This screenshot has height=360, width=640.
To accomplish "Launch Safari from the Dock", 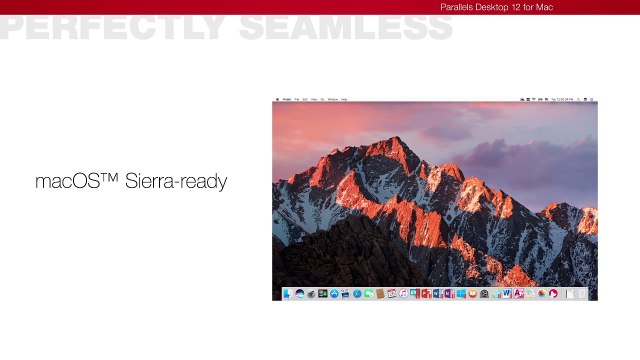I will [357, 293].
